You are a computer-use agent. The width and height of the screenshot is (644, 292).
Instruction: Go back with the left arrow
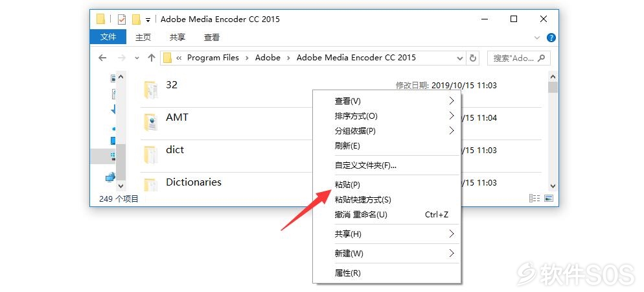point(102,58)
